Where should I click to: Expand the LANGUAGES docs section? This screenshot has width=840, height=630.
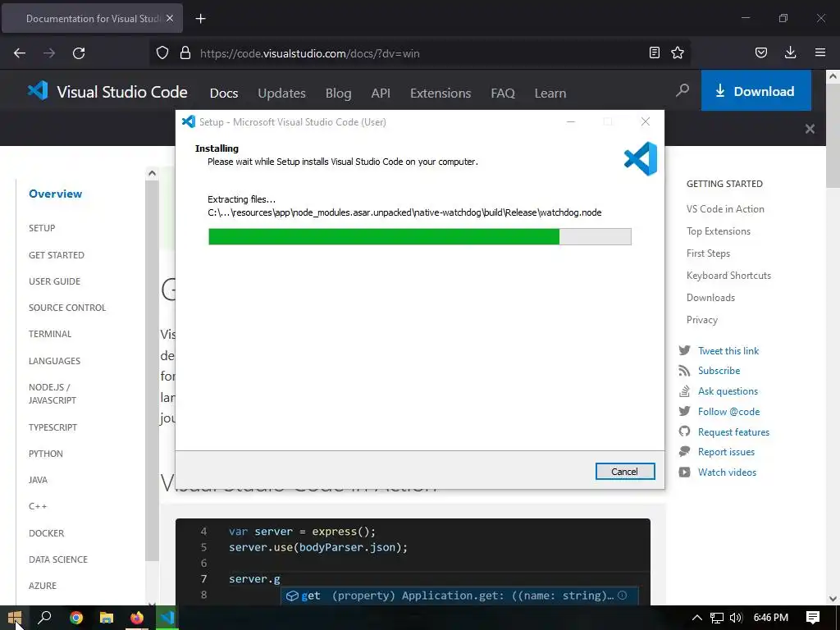click(55, 361)
